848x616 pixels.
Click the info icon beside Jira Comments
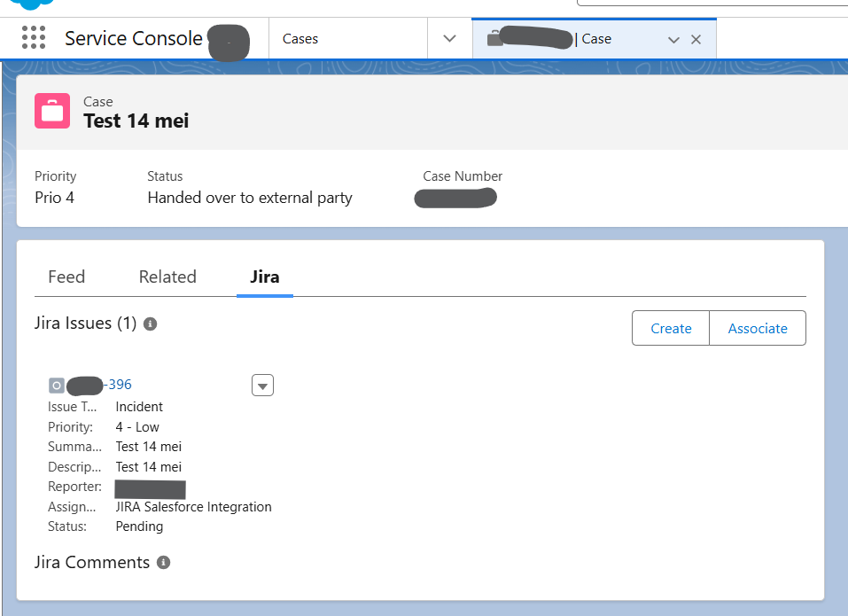coord(163,562)
